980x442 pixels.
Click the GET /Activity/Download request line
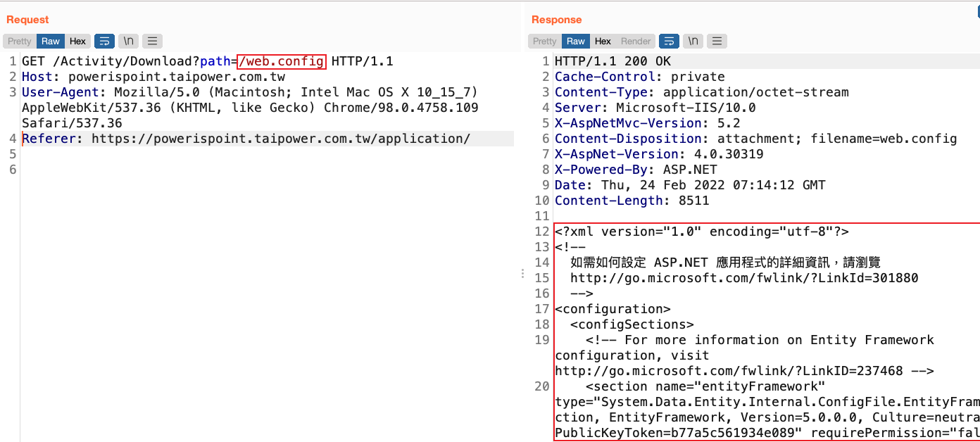pyautogui.click(x=207, y=61)
